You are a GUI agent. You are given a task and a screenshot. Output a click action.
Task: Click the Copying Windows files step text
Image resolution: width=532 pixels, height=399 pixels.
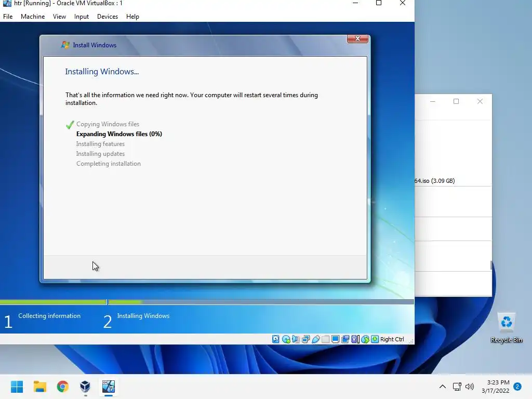tap(108, 124)
